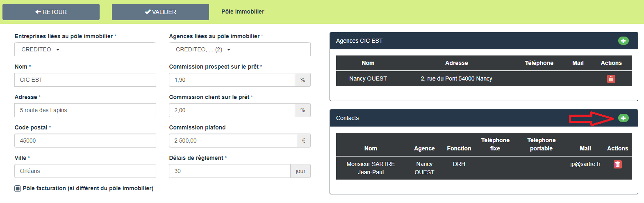Screen dimensions: 644x203
Task: Delete contact Monsieur SARTRE Jean-Paul
Action: pos(617,164)
